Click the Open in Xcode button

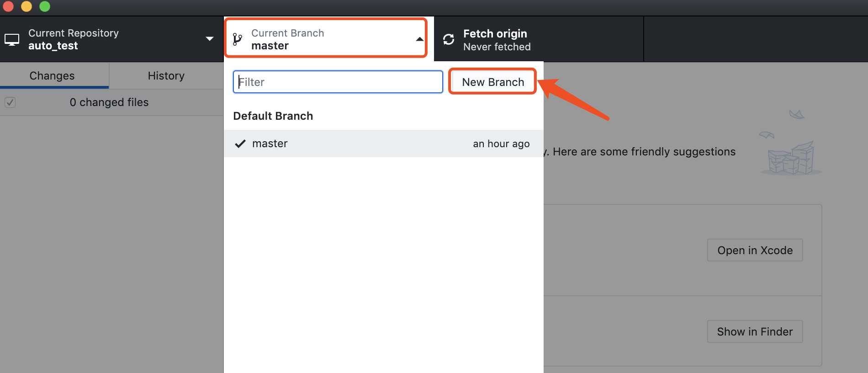[x=755, y=250]
